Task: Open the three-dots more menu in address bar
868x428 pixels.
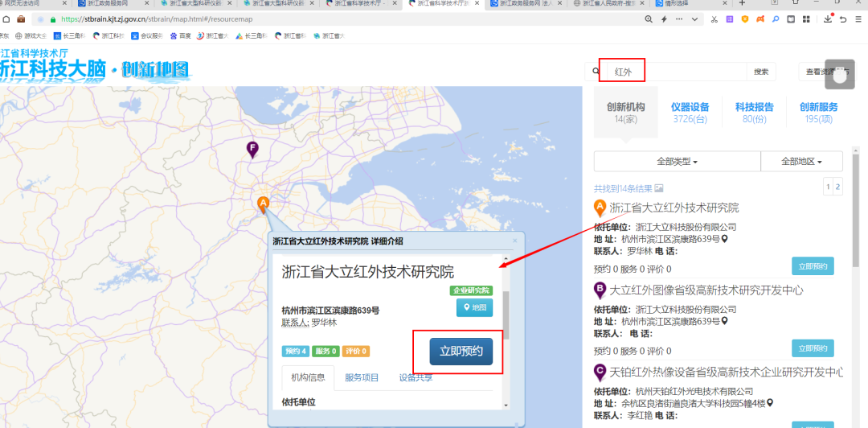Action: [679, 19]
